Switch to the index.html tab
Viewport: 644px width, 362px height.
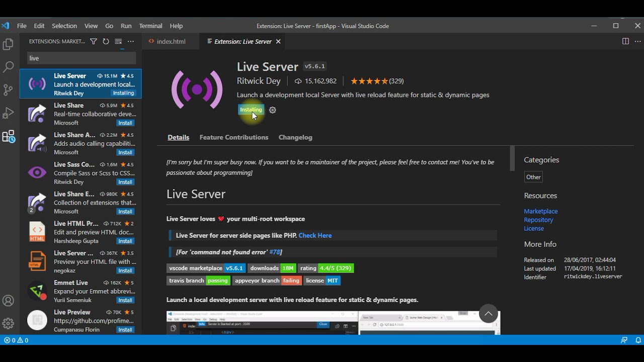171,42
